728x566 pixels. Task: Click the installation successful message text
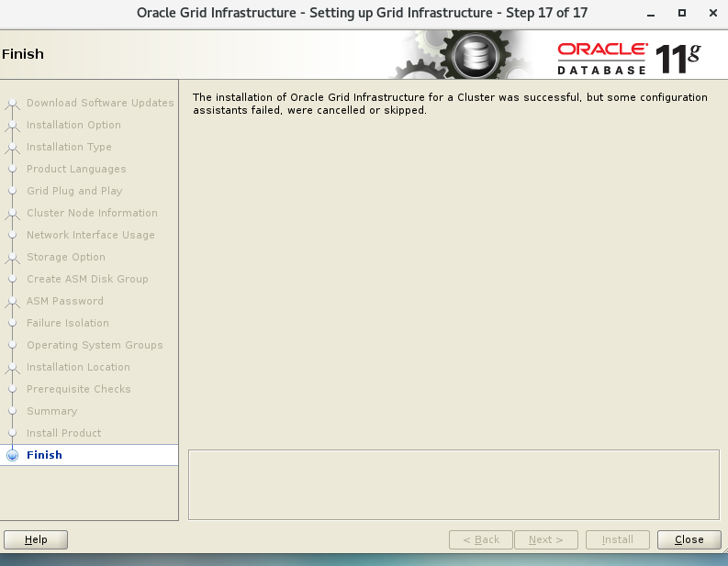[x=450, y=104]
